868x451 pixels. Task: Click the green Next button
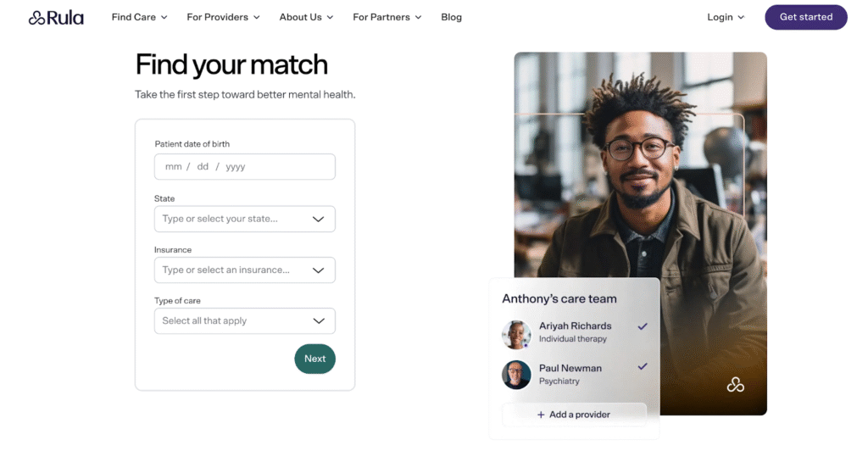pyautogui.click(x=315, y=359)
